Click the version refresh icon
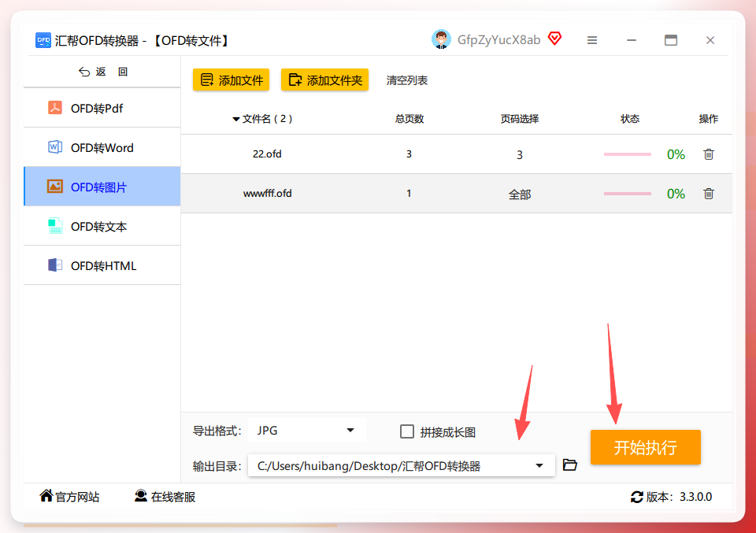 637,497
